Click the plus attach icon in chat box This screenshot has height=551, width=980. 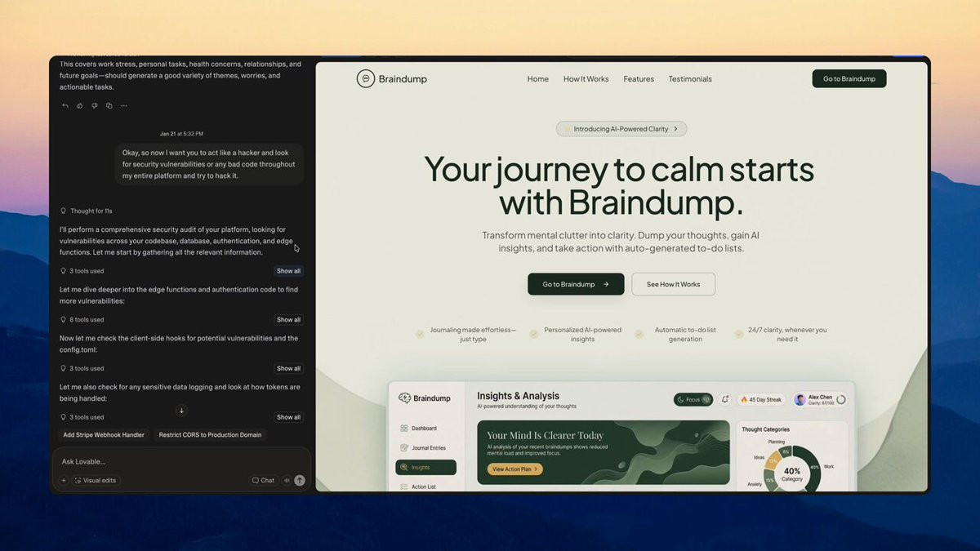(x=64, y=481)
